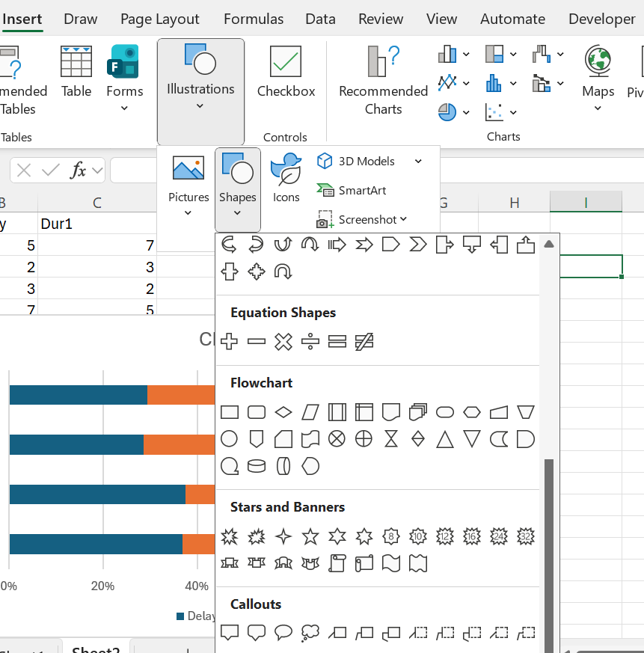Select the Chevron arrow shape

[418, 245]
